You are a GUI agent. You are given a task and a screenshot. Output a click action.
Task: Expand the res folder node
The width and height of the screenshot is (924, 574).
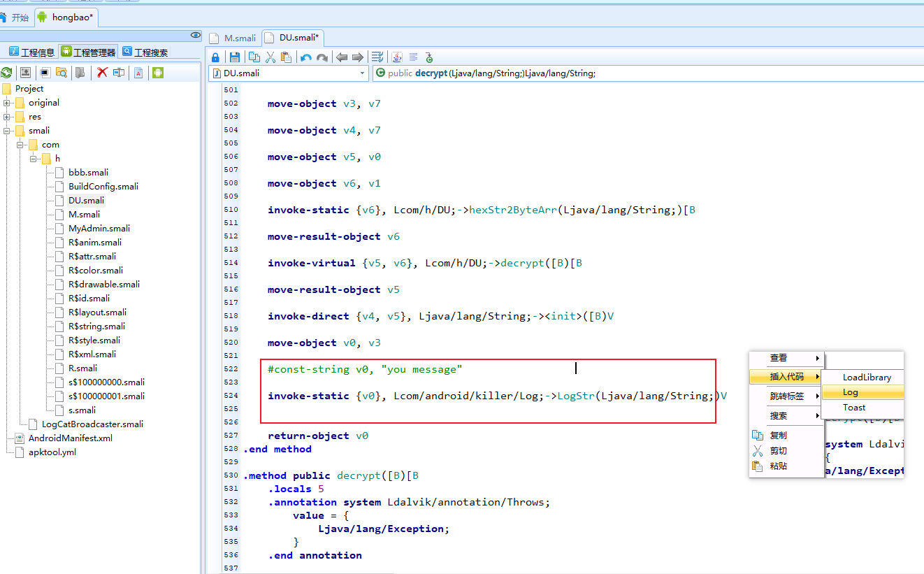point(7,117)
